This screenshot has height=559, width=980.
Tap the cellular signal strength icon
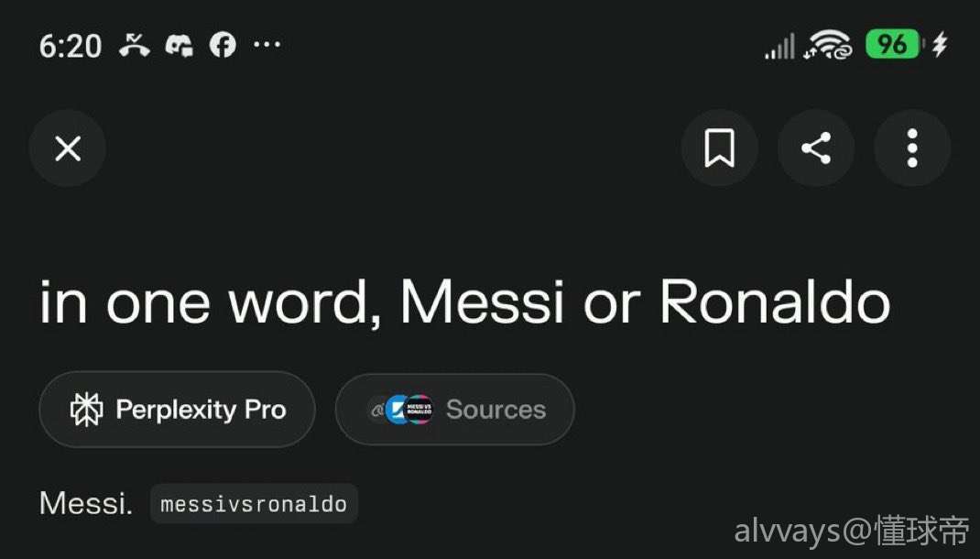pyautogui.click(x=780, y=45)
